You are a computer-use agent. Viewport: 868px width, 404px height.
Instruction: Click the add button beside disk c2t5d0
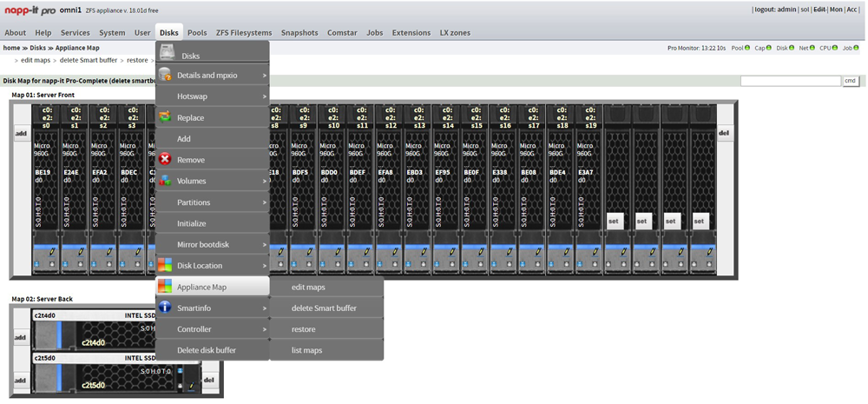coord(21,381)
